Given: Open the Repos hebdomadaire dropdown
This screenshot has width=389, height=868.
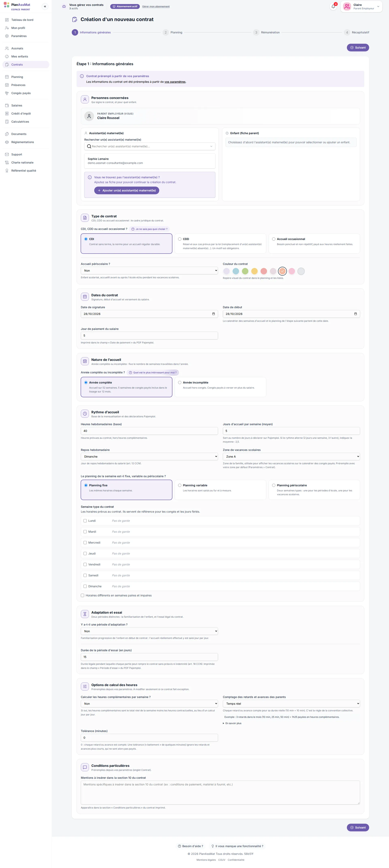Looking at the screenshot, I should point(149,457).
